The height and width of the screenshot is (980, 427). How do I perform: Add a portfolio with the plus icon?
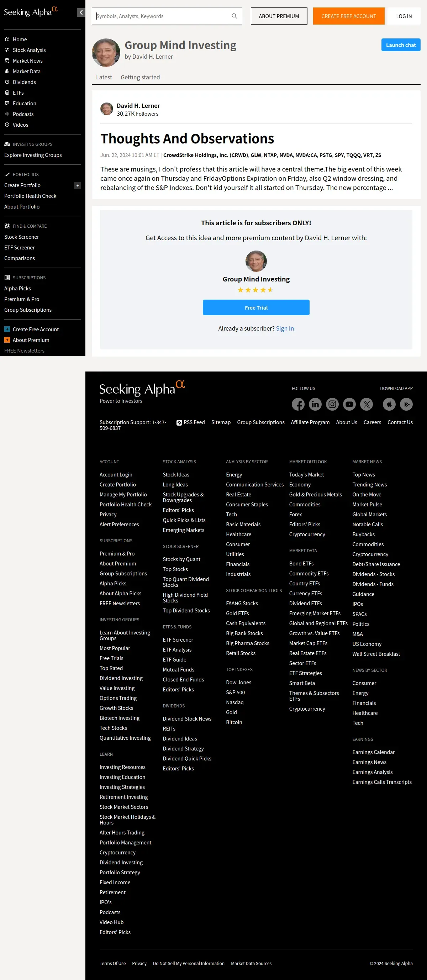[77, 186]
